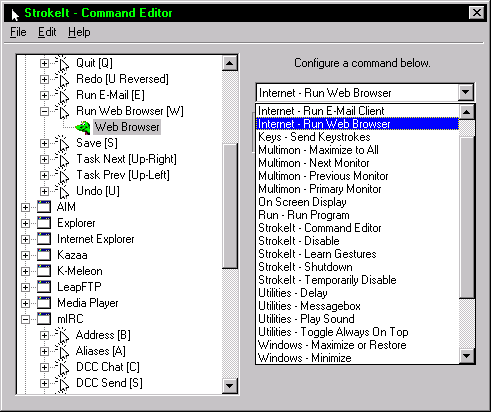The width and height of the screenshot is (491, 412).
Task: Click the window icon next to Internet Explorer
Action: [x=44, y=239]
